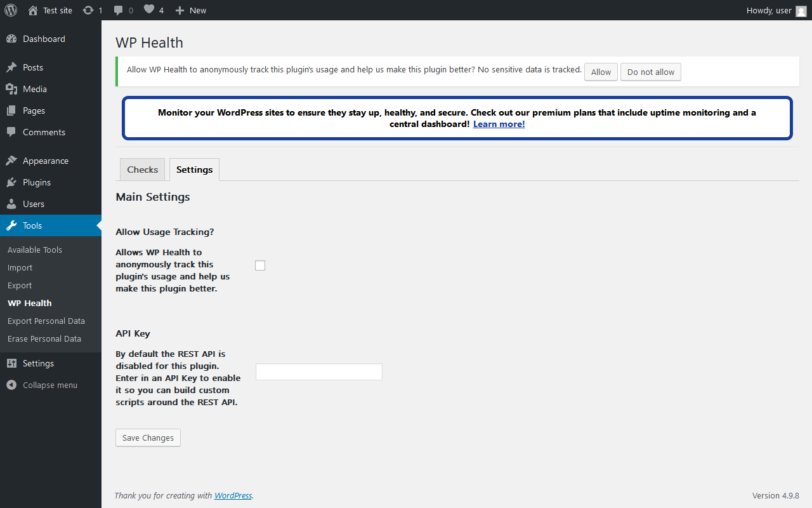Click the Save Changes button
The image size is (812, 508).
pyautogui.click(x=148, y=438)
